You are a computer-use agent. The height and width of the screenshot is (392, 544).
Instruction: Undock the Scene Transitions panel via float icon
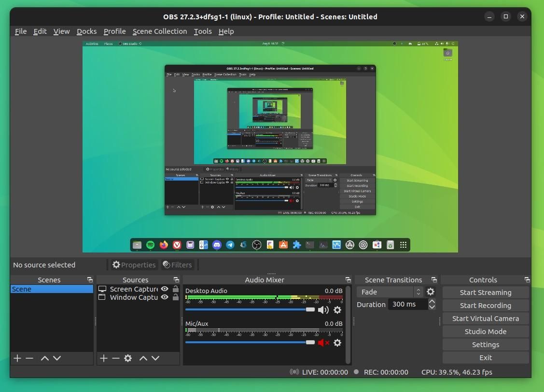[434, 280]
